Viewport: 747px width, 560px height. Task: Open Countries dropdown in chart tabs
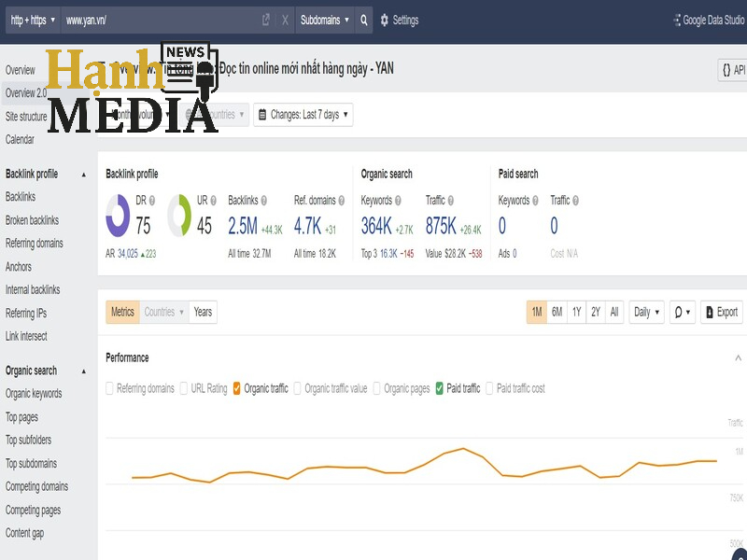tap(164, 313)
